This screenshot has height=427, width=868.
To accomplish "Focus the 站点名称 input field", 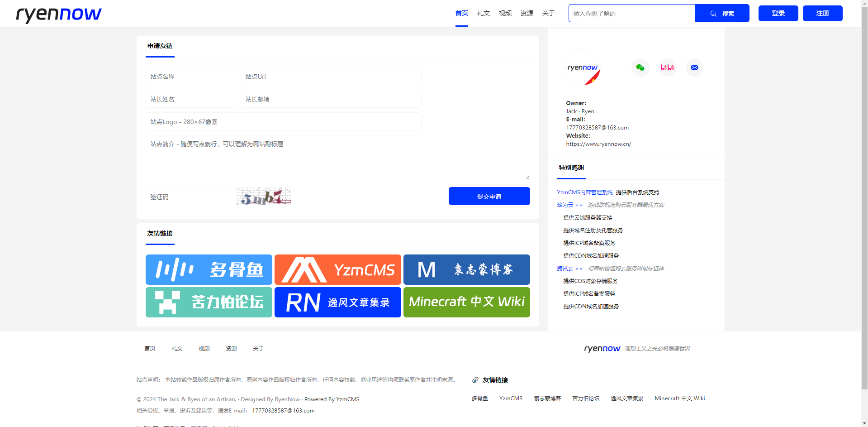I will click(191, 76).
